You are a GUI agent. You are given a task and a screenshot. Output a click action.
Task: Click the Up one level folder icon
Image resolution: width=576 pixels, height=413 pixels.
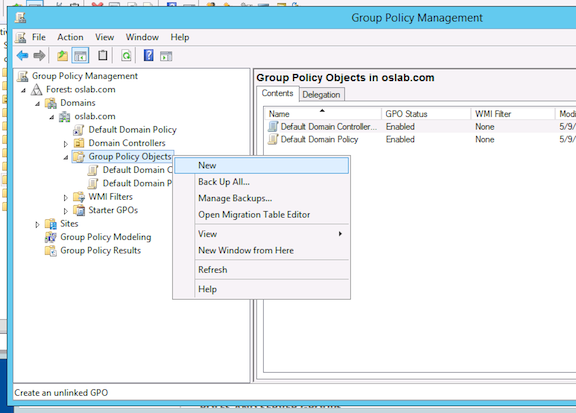tap(62, 56)
